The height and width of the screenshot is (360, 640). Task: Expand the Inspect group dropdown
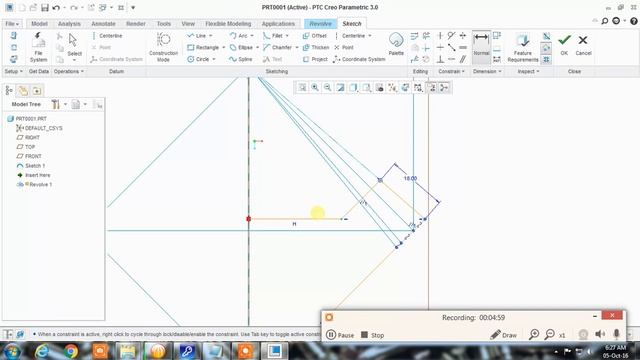(x=528, y=71)
